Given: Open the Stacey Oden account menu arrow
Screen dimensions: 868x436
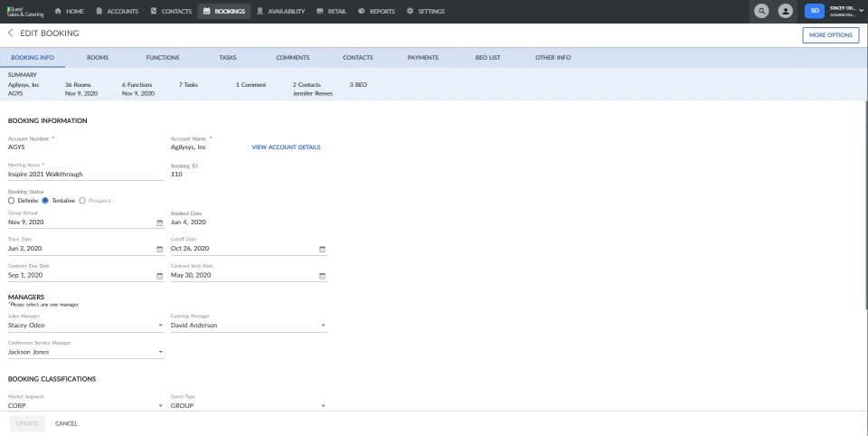Looking at the screenshot, I should coord(861,11).
